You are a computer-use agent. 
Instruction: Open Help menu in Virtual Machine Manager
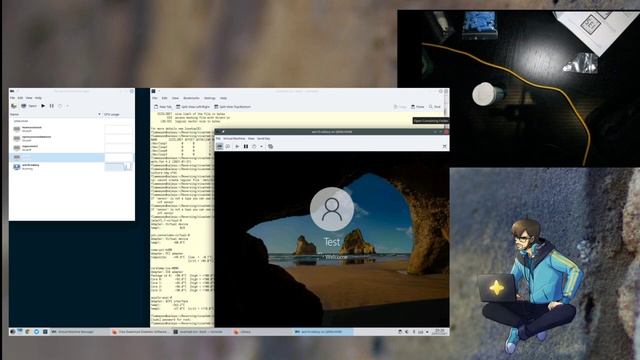38,98
